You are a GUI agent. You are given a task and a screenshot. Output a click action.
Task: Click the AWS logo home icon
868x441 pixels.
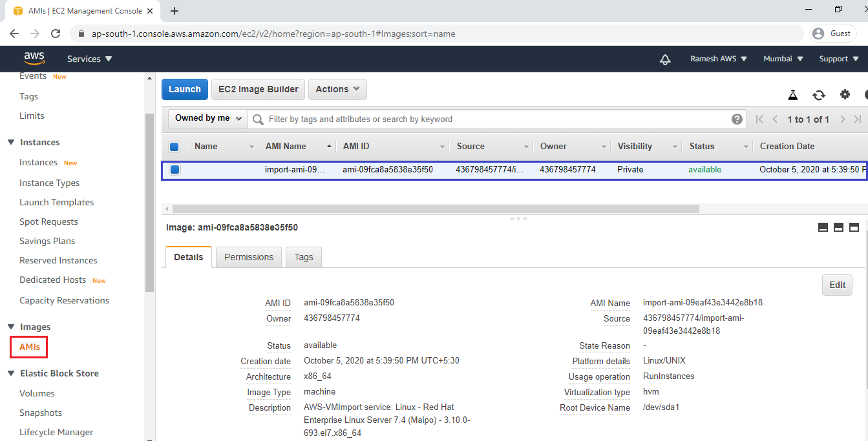34,58
